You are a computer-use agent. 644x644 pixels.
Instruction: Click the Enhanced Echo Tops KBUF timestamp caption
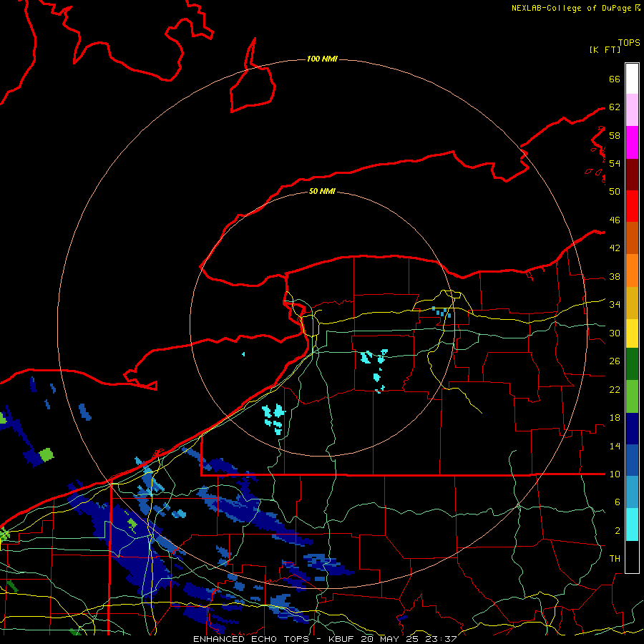[325, 639]
